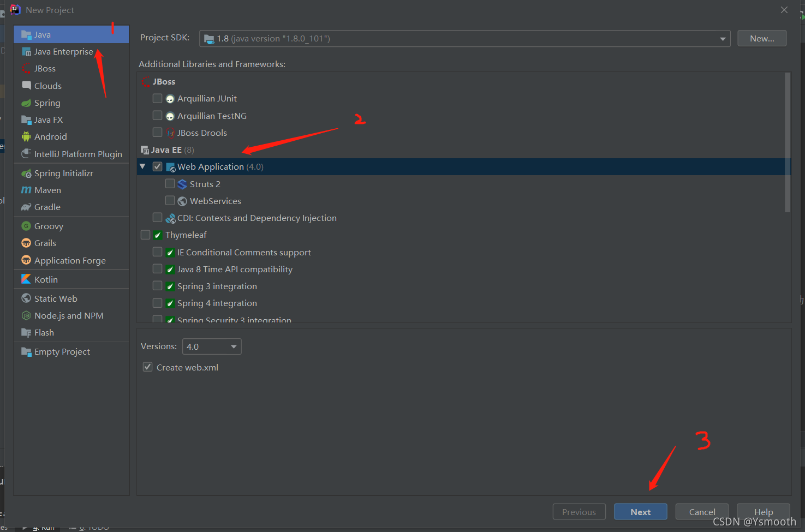This screenshot has height=532, width=805.
Task: Select Gradle project type
Action: pyautogui.click(x=71, y=207)
